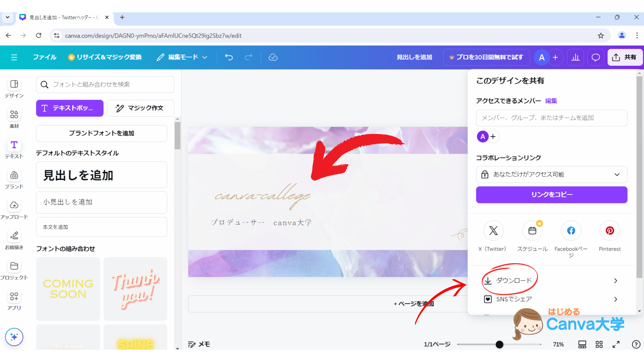
Task: Click プロを30日間無料で試す button
Action: pos(486,57)
